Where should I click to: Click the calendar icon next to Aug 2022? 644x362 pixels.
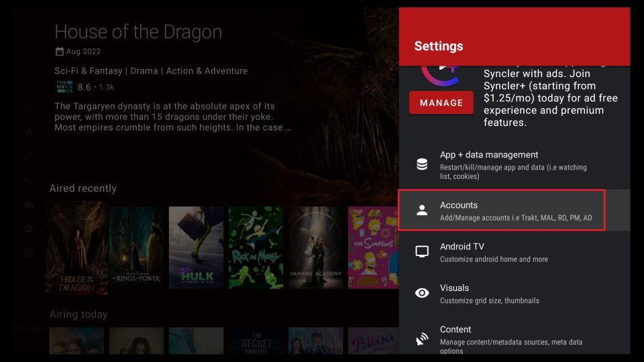[60, 52]
